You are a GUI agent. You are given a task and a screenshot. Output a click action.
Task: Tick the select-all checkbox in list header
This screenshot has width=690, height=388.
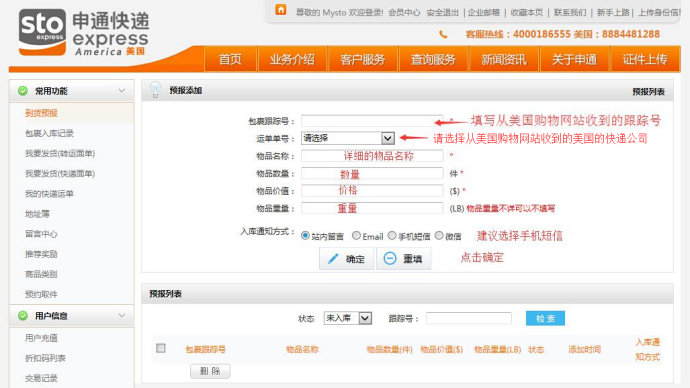[161, 348]
